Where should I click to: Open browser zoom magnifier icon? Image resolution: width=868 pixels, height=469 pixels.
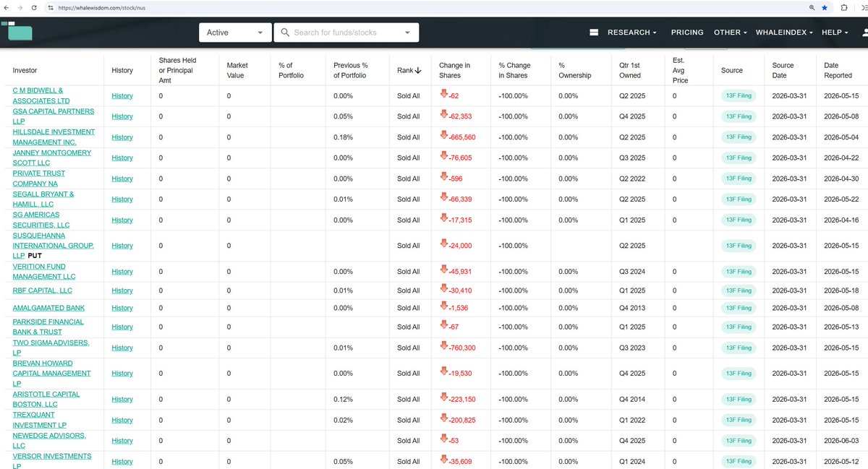(x=812, y=7)
